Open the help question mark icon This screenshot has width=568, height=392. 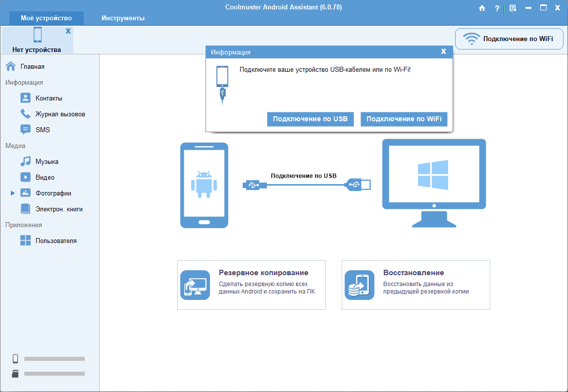497,8
